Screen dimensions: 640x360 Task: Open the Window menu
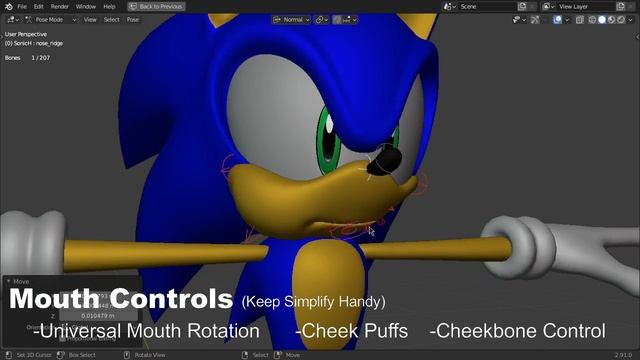coord(86,7)
